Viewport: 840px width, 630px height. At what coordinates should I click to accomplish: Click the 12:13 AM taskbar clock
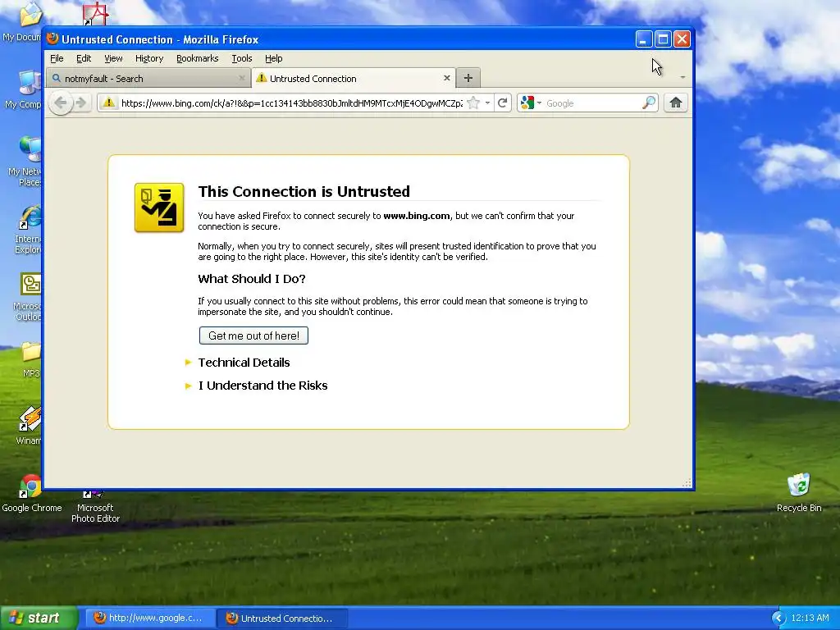point(810,619)
